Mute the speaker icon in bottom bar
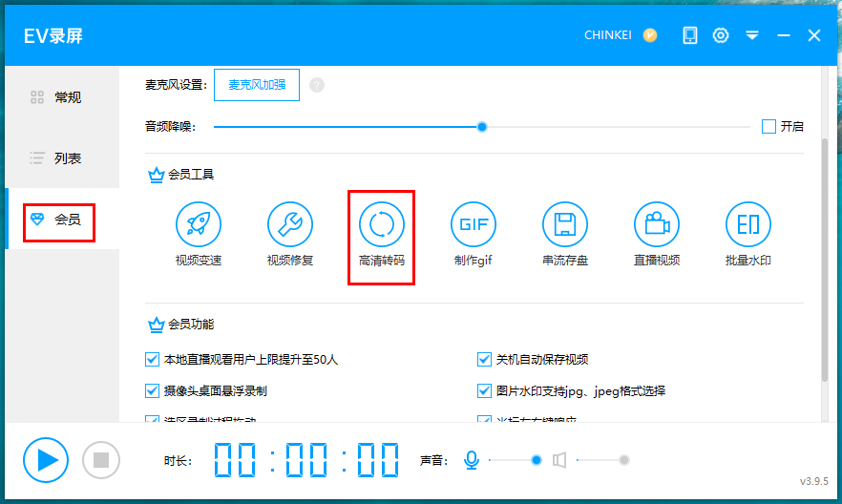The image size is (842, 504). (x=559, y=460)
